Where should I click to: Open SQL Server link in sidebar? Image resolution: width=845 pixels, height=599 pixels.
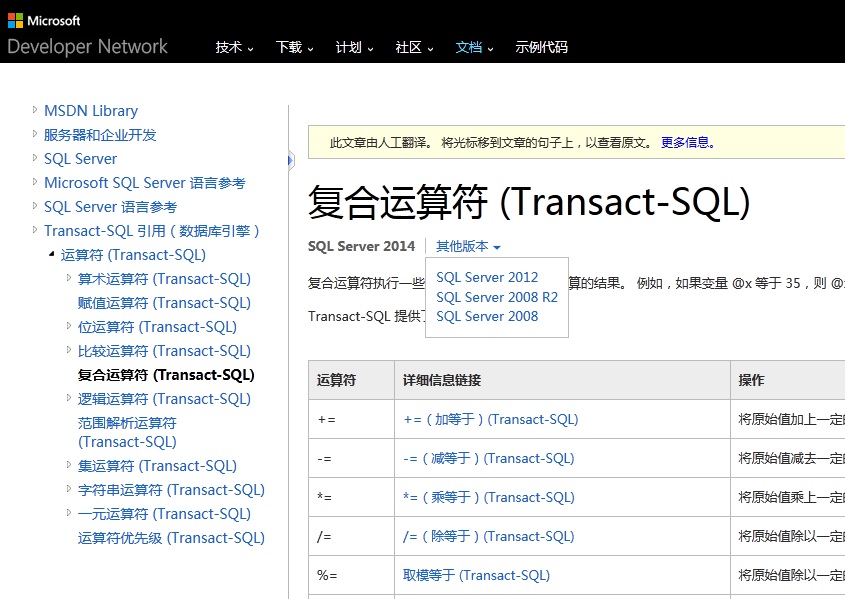tap(80, 159)
